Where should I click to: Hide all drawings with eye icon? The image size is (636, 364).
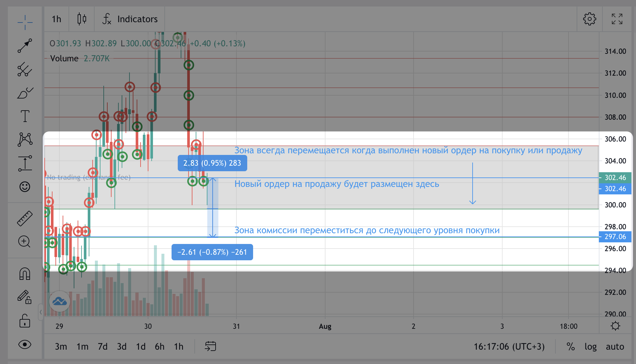click(x=25, y=344)
